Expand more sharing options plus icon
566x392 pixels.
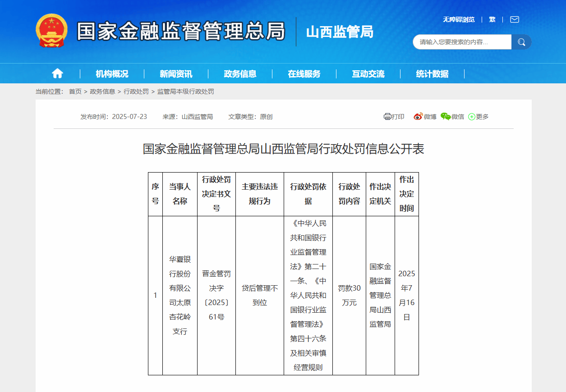point(472,117)
